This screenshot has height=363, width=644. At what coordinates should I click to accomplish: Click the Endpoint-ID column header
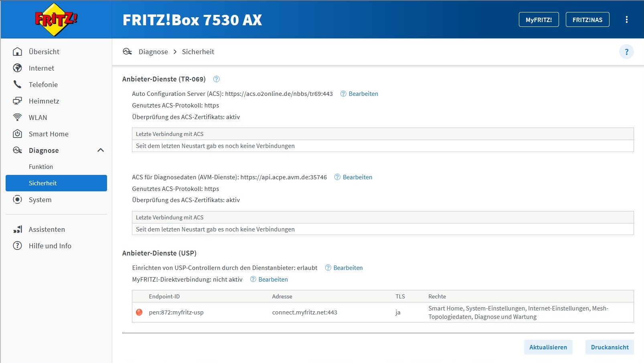point(164,296)
